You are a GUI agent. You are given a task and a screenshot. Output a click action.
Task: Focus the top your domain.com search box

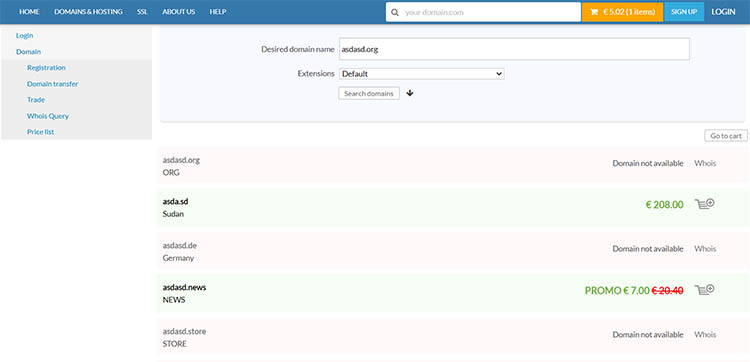(x=484, y=12)
